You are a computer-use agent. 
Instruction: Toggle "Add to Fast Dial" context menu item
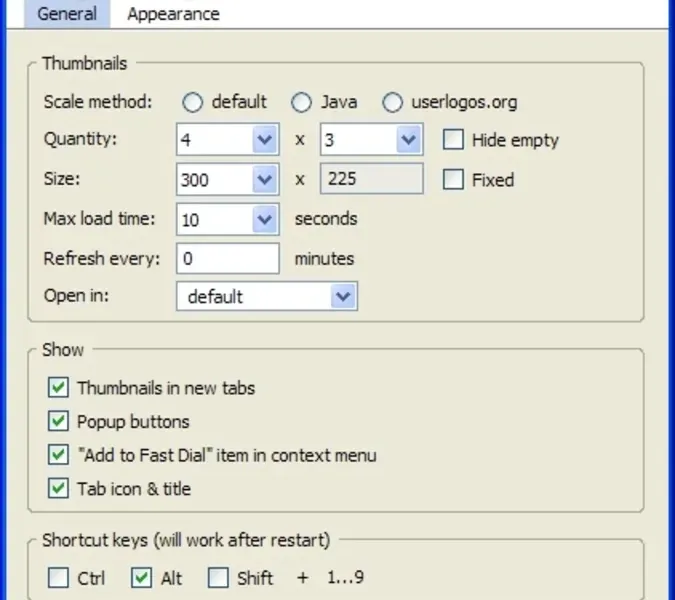click(59, 455)
